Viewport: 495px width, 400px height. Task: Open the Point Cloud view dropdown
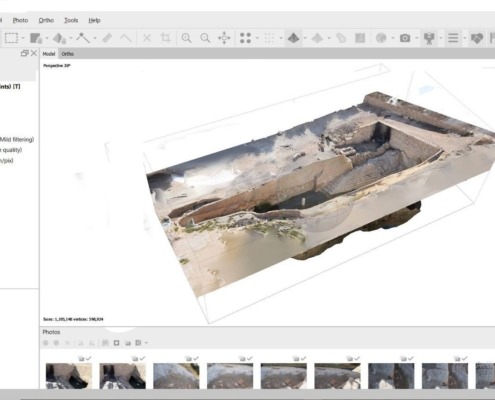click(x=257, y=38)
